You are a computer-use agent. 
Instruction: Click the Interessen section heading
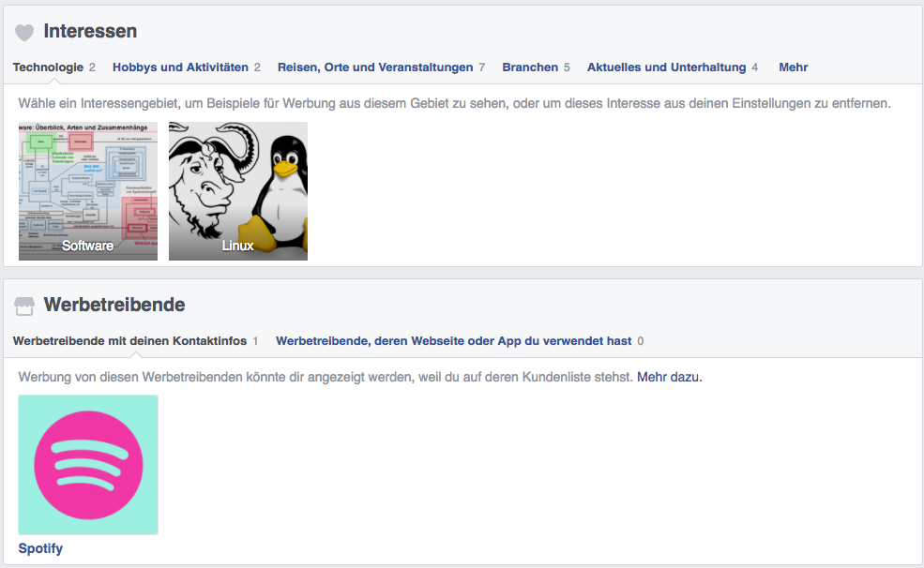90,31
